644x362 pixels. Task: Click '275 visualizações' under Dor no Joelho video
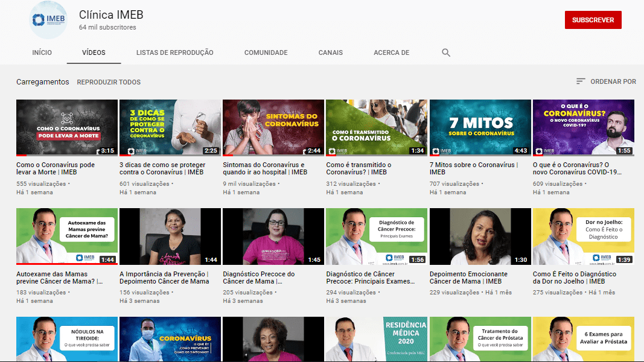(558, 293)
